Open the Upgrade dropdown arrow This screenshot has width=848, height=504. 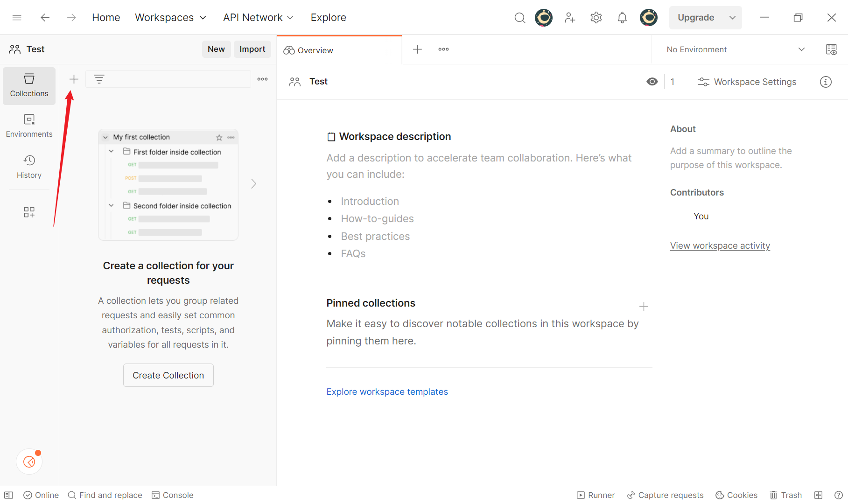(732, 18)
